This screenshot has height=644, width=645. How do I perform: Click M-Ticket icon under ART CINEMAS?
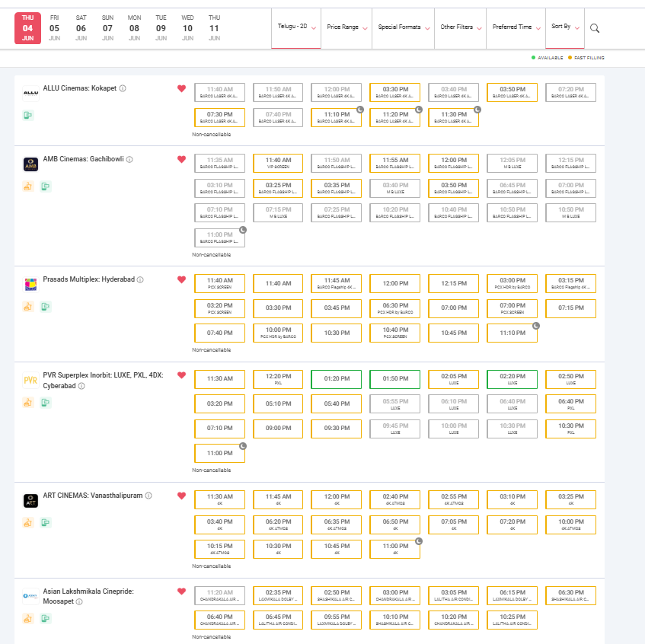click(x=46, y=523)
